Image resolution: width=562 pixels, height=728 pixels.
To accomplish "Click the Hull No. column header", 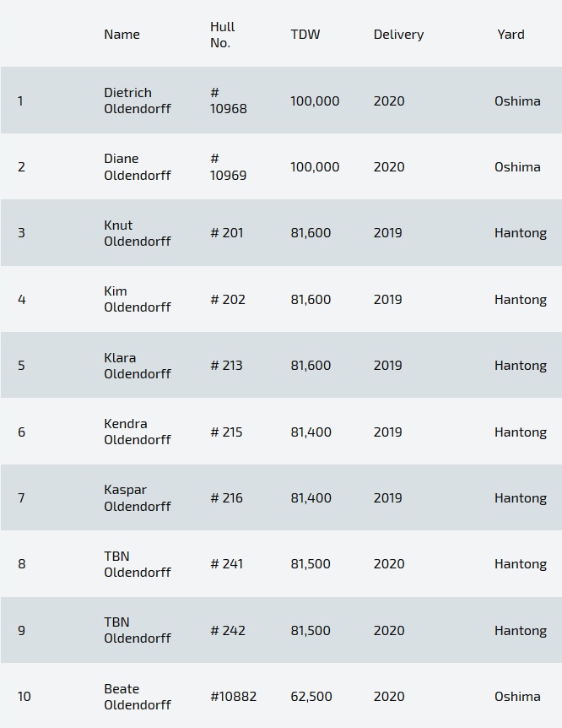I will coord(223,35).
